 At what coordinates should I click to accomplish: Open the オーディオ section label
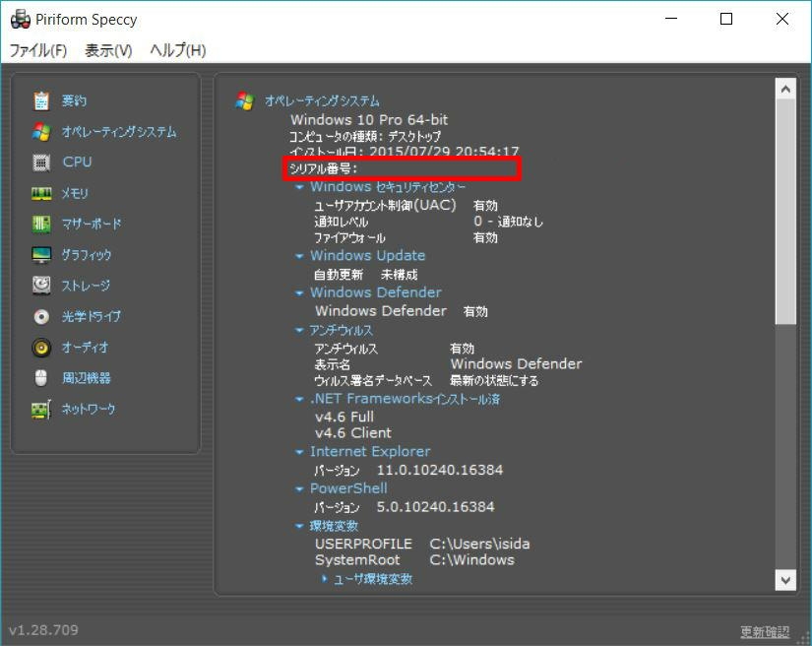85,347
